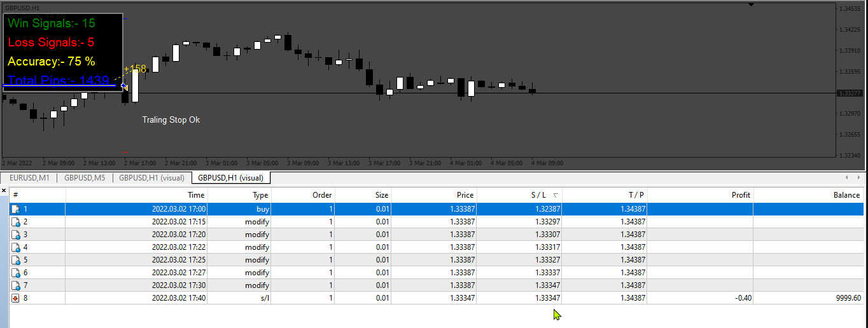
Task: Click the modify icon in row 7
Action: (x=16, y=285)
